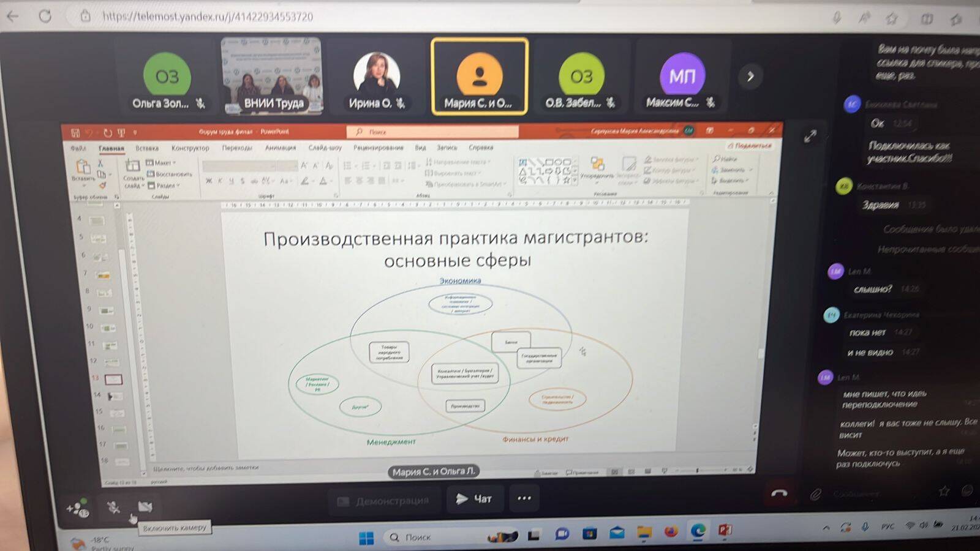Image resolution: width=980 pixels, height=551 pixels.
Task: Switch to Рецензирование tab in PowerPoint
Action: pos(379,148)
